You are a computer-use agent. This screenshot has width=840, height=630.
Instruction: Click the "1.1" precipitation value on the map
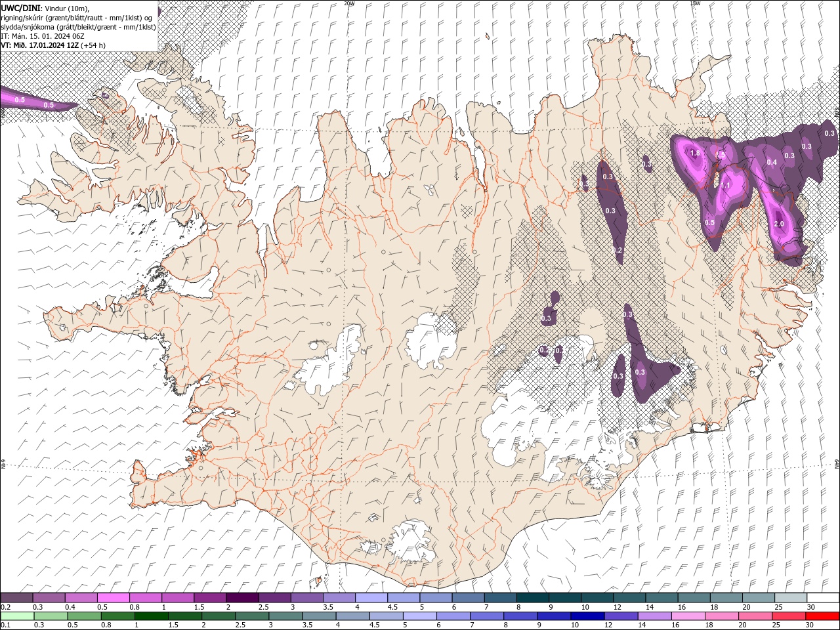pyautogui.click(x=726, y=186)
